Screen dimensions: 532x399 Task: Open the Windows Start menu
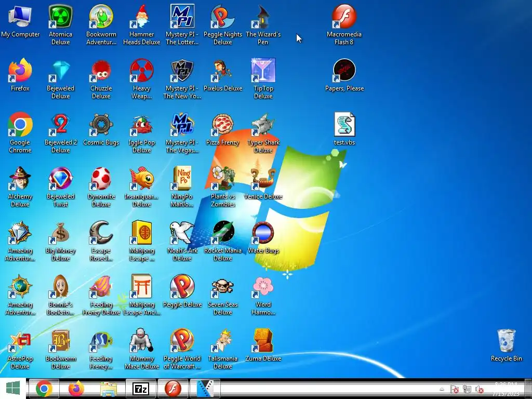(x=13, y=389)
